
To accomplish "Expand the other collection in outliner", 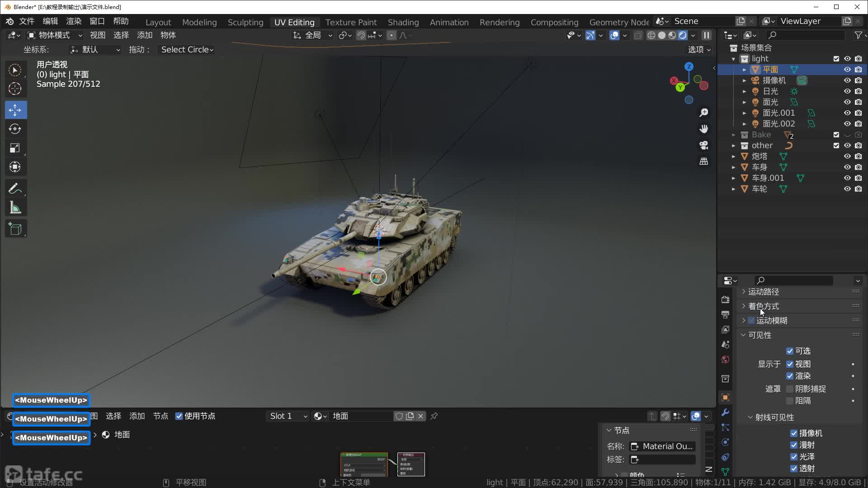I will [x=733, y=145].
